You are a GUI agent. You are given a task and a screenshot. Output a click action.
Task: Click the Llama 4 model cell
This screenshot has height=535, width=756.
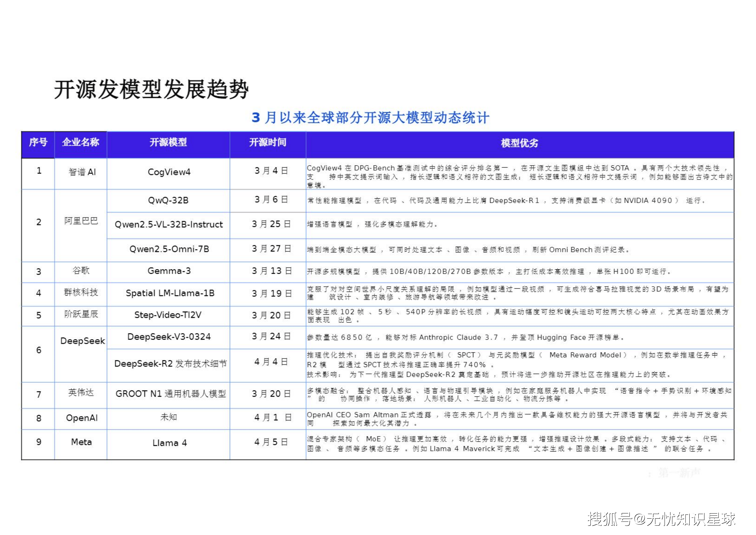[169, 443]
